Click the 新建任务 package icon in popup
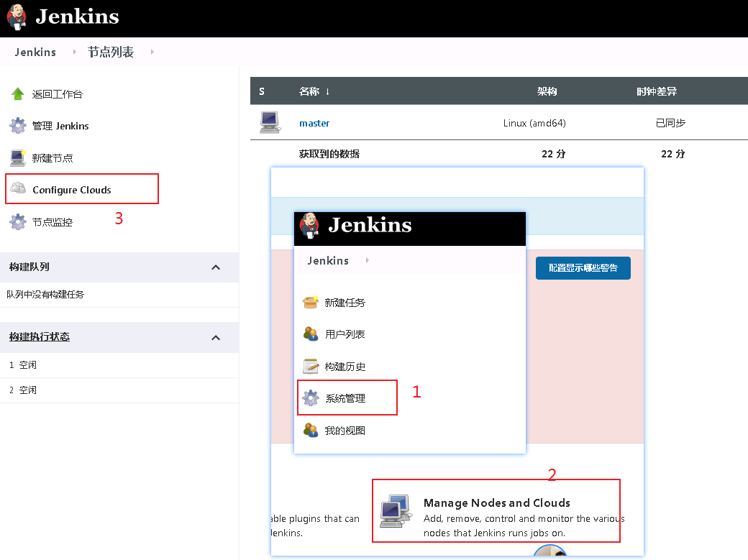 coord(311,302)
